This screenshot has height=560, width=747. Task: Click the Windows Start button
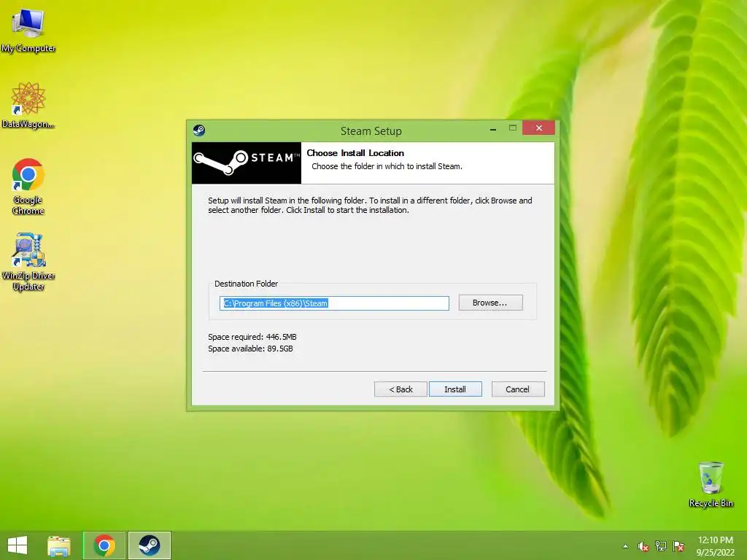(18, 545)
